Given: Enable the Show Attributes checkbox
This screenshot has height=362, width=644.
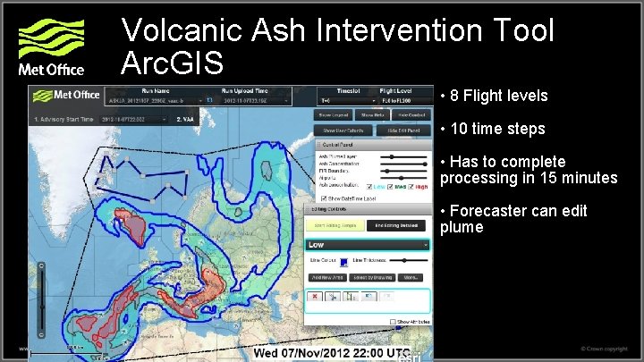Looking at the screenshot, I should (x=393, y=322).
